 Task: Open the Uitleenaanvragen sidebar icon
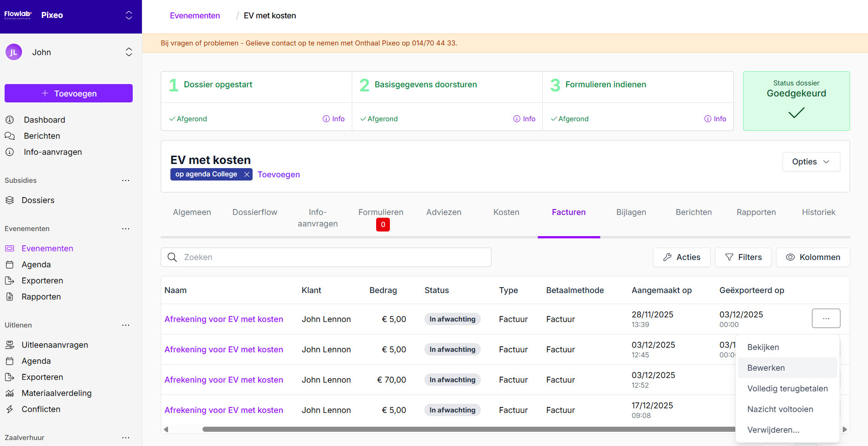(10, 345)
